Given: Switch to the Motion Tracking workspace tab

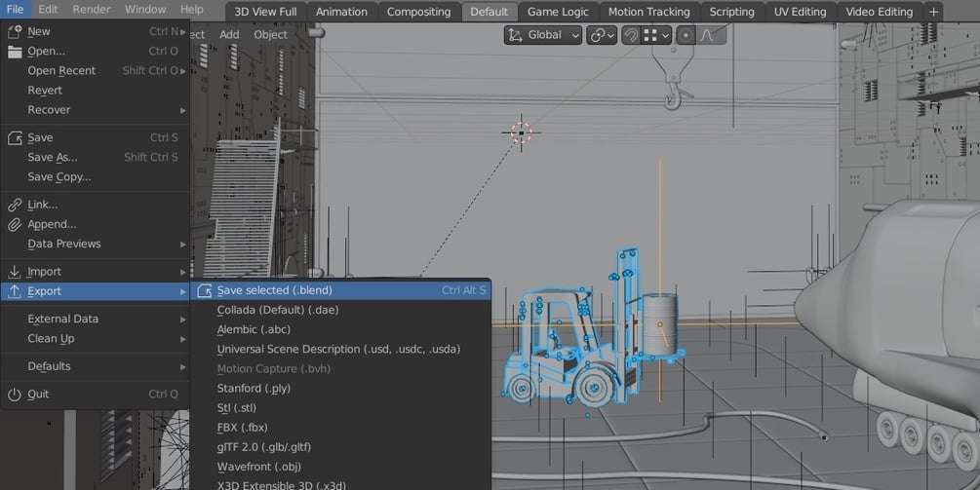Looking at the screenshot, I should tap(648, 12).
